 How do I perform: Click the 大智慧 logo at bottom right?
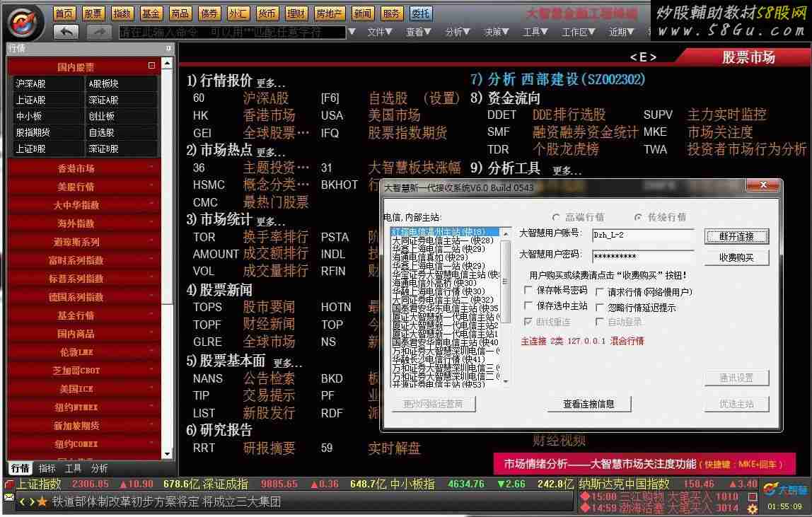[785, 489]
